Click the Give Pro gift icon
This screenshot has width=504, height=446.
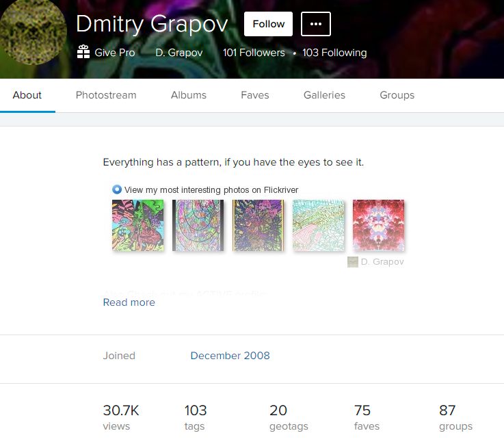point(83,53)
